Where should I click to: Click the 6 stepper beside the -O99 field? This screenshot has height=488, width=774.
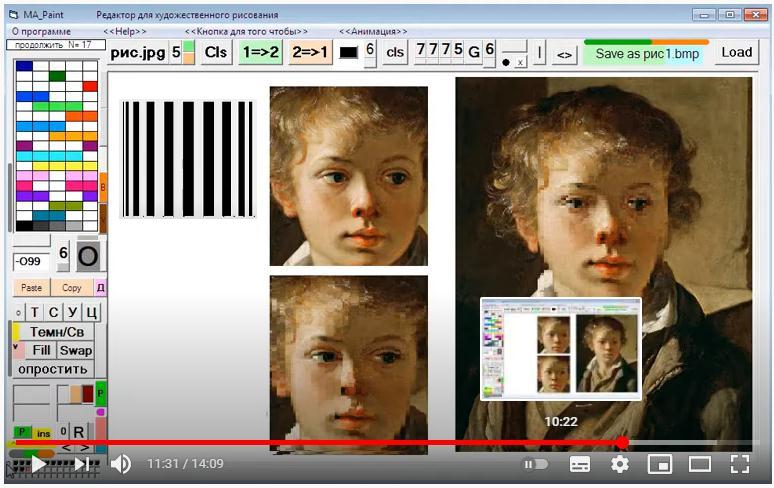(x=63, y=256)
